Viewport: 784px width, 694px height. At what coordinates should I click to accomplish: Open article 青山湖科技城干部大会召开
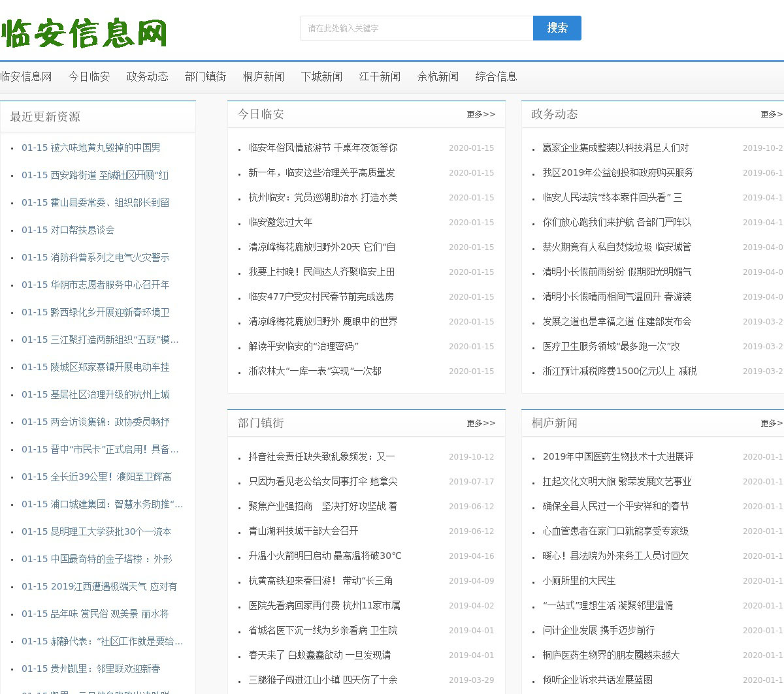click(x=303, y=531)
